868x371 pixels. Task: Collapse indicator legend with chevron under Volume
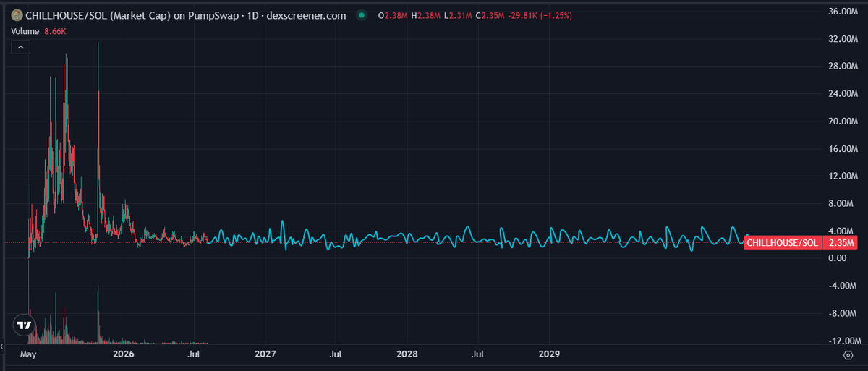[x=20, y=47]
